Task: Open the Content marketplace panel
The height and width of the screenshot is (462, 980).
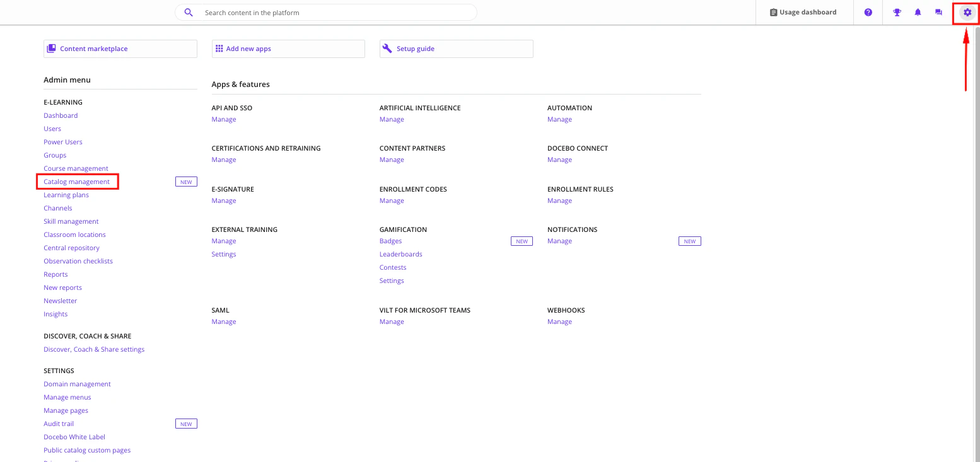Action: coord(120,48)
